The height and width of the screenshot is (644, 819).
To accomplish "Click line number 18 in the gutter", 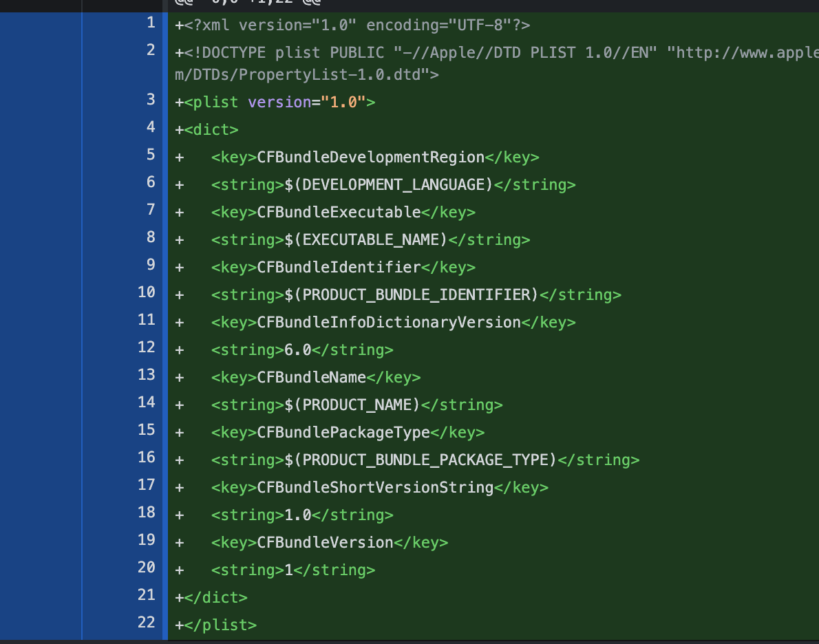I will pyautogui.click(x=147, y=512).
